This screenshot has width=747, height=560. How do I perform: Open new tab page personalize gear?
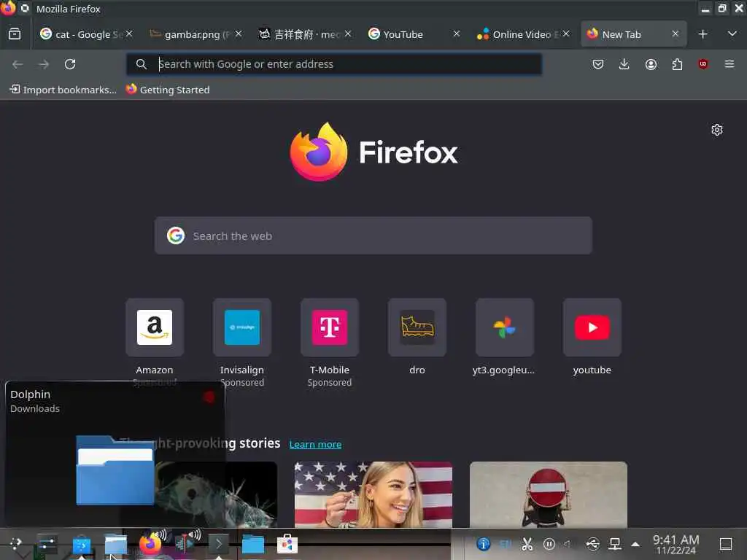pyautogui.click(x=717, y=130)
